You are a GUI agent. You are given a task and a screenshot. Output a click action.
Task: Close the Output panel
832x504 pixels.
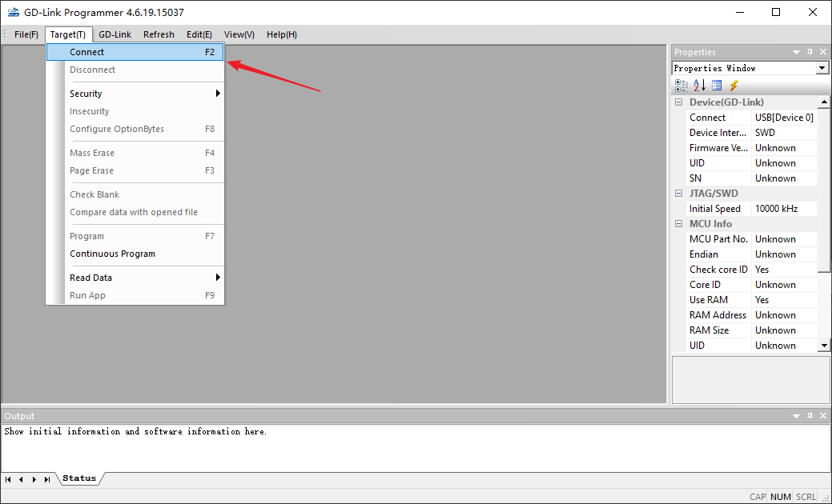pos(823,416)
